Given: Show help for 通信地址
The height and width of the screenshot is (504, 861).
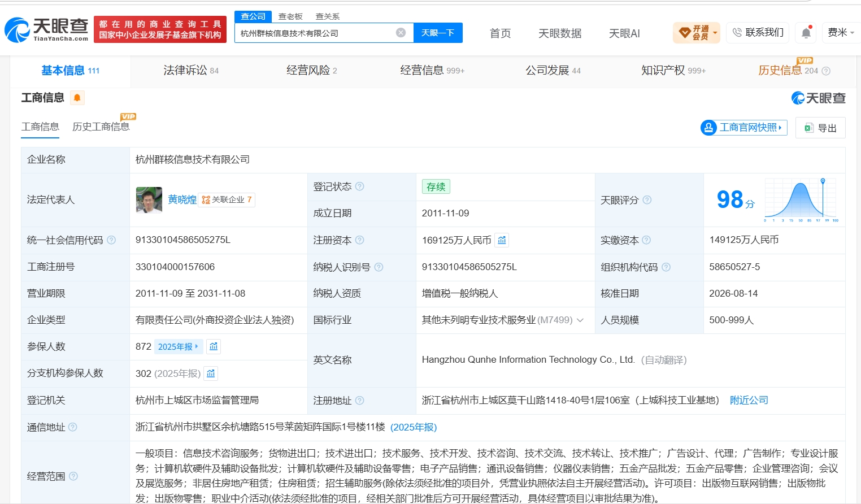Looking at the screenshot, I should (x=72, y=427).
